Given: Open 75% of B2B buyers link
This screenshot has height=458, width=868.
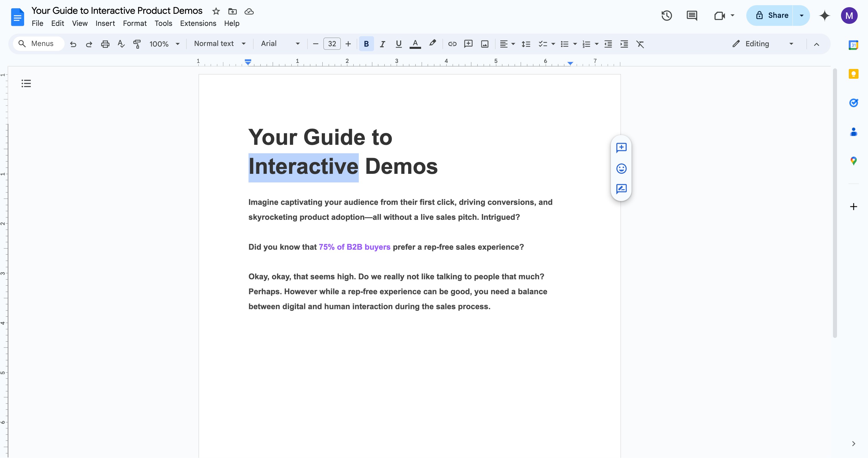Looking at the screenshot, I should coord(354,247).
